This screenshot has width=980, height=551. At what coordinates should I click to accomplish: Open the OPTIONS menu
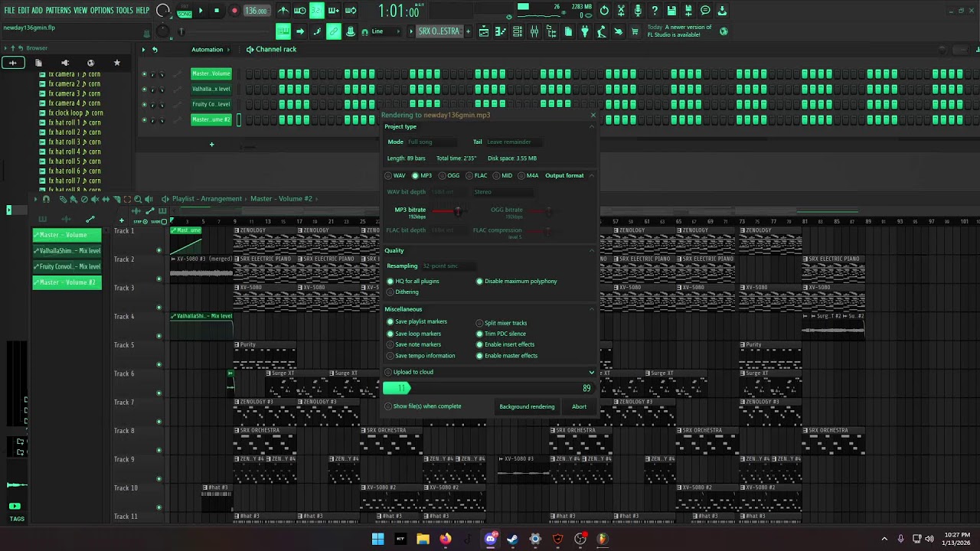(102, 11)
